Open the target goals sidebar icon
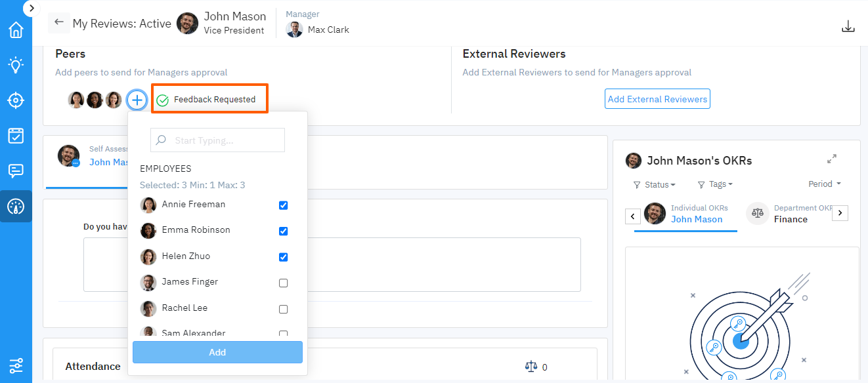This screenshot has height=383, width=868. point(16,100)
